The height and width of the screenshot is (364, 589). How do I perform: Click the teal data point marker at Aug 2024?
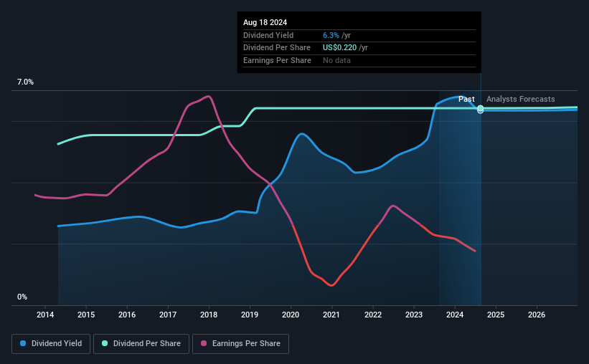pos(481,108)
